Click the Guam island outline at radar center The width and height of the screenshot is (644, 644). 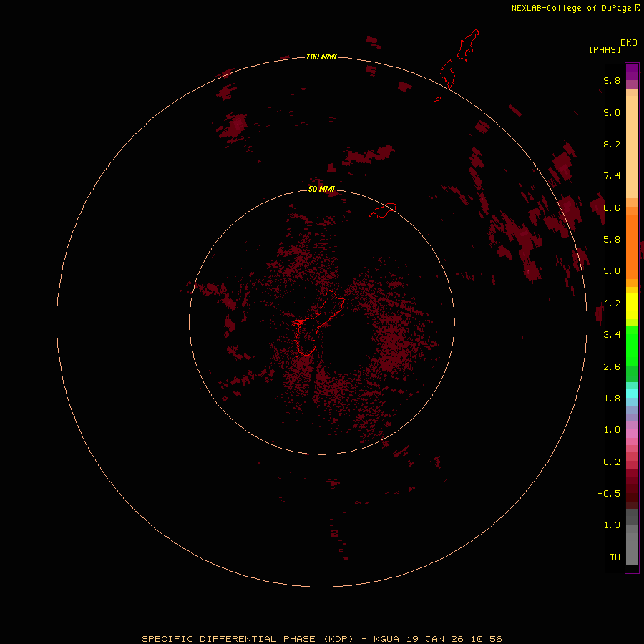pyautogui.click(x=318, y=323)
